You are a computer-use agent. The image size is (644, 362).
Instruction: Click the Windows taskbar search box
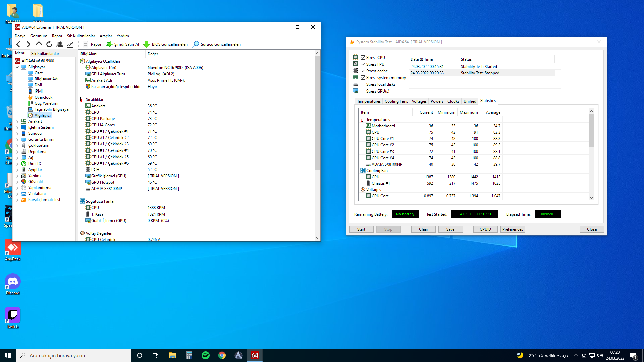pyautogui.click(x=74, y=355)
